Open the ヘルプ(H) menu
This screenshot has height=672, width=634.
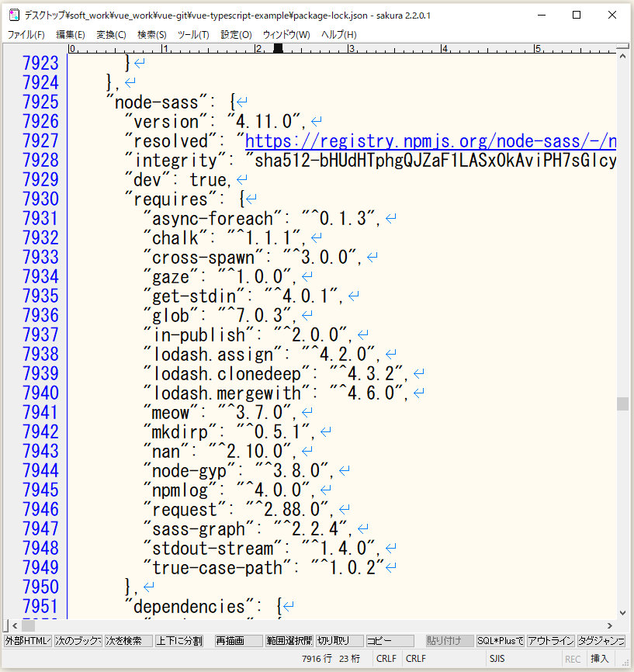(x=338, y=35)
